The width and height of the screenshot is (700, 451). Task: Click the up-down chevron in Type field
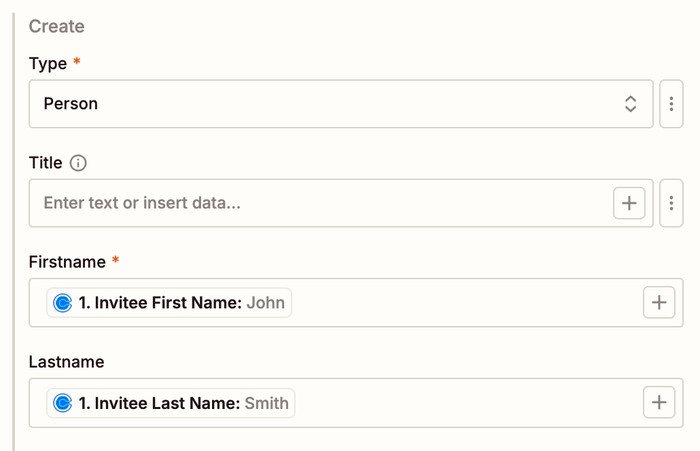[x=630, y=104]
